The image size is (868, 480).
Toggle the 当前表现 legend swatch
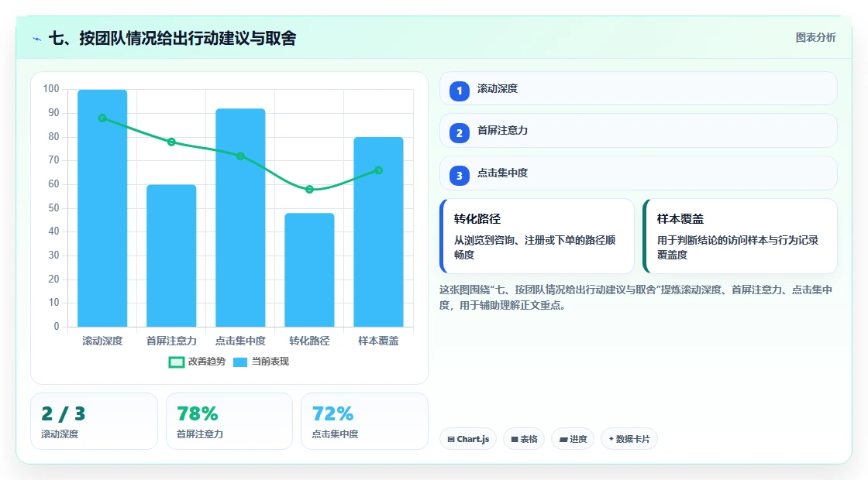239,362
